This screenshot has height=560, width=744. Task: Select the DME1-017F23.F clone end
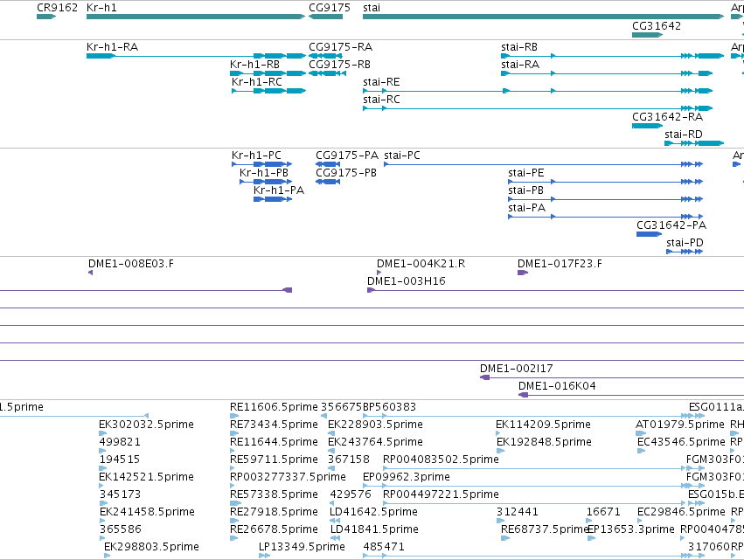coord(523,273)
